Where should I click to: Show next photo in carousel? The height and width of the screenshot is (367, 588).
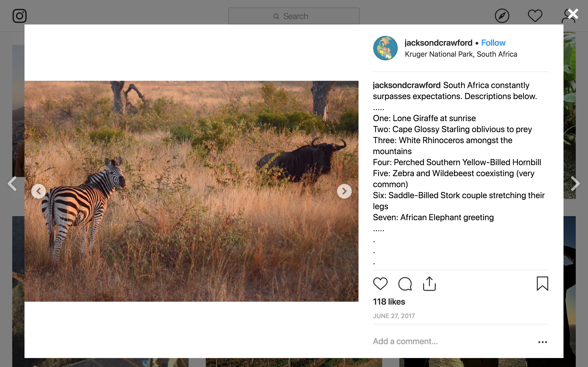click(344, 191)
